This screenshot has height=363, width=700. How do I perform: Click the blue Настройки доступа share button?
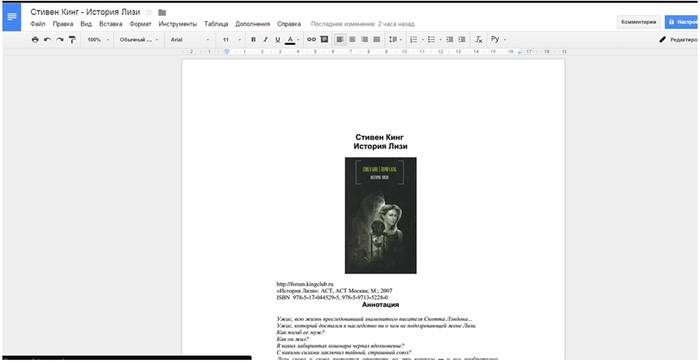click(682, 22)
